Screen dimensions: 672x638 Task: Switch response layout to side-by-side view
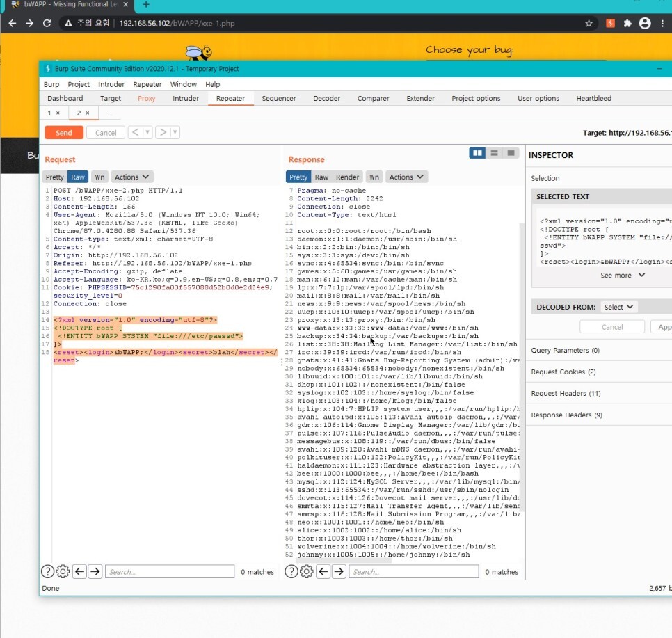coord(477,153)
